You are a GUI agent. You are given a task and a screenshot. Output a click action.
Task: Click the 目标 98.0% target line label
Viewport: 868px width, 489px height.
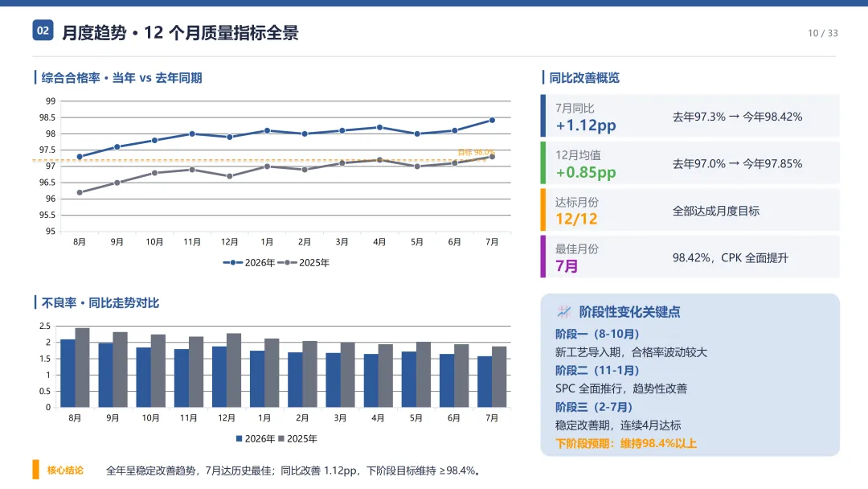tap(476, 152)
